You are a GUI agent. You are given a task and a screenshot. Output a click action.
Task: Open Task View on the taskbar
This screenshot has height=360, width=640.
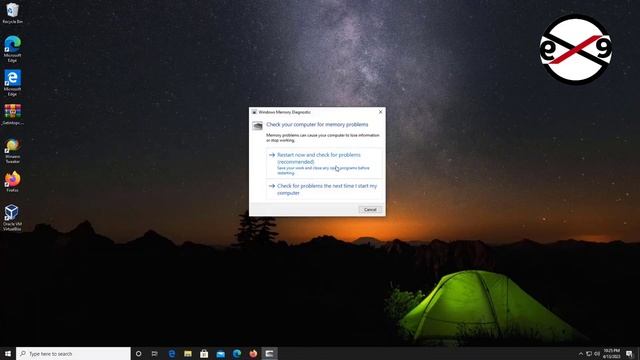tap(155, 353)
